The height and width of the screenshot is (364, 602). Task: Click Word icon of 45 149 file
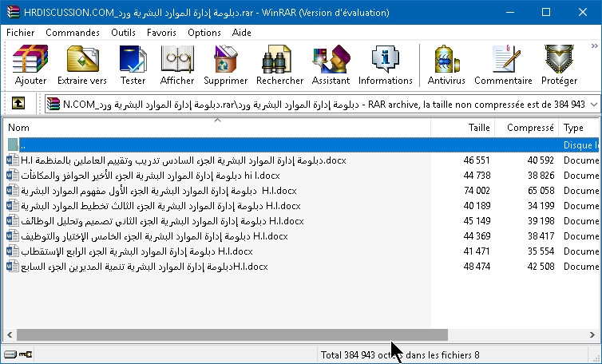(13, 221)
